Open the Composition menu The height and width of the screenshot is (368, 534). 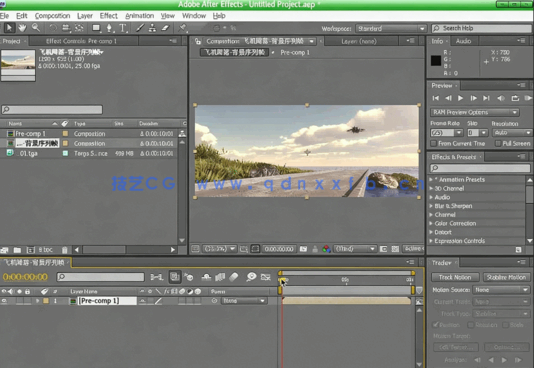pos(52,16)
